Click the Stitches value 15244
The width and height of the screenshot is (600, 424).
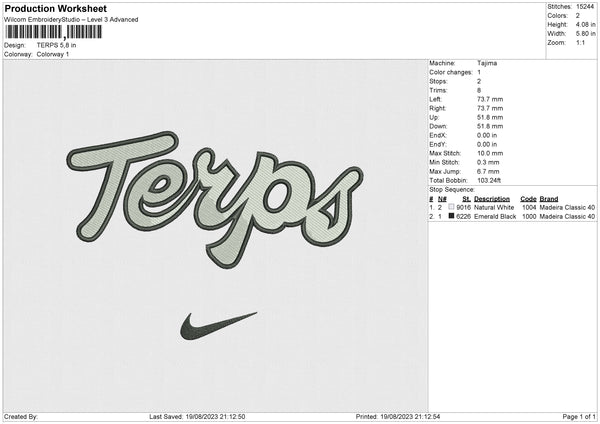point(585,7)
